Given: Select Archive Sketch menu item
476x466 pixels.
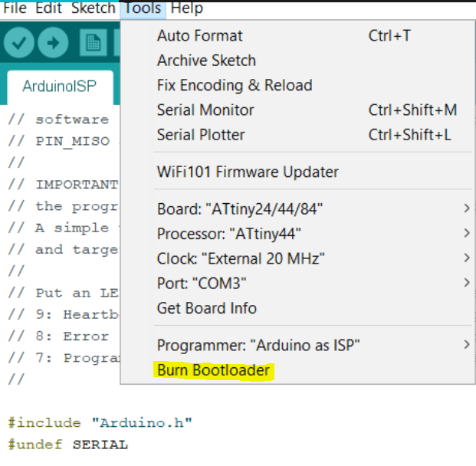Looking at the screenshot, I should [206, 61].
